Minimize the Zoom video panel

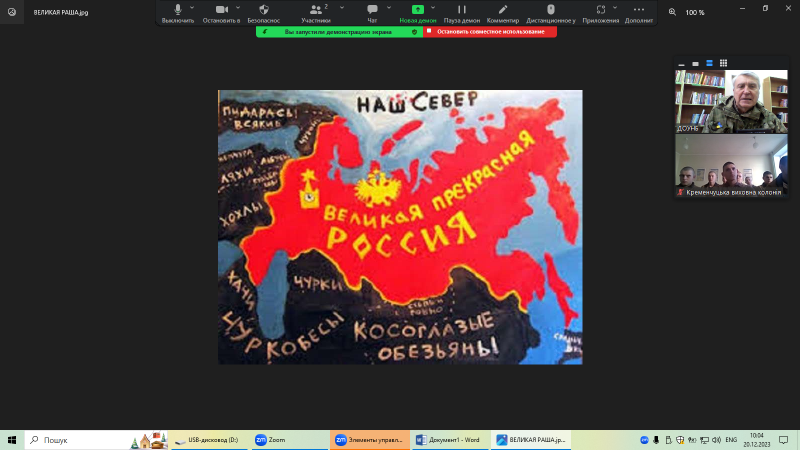point(681,63)
